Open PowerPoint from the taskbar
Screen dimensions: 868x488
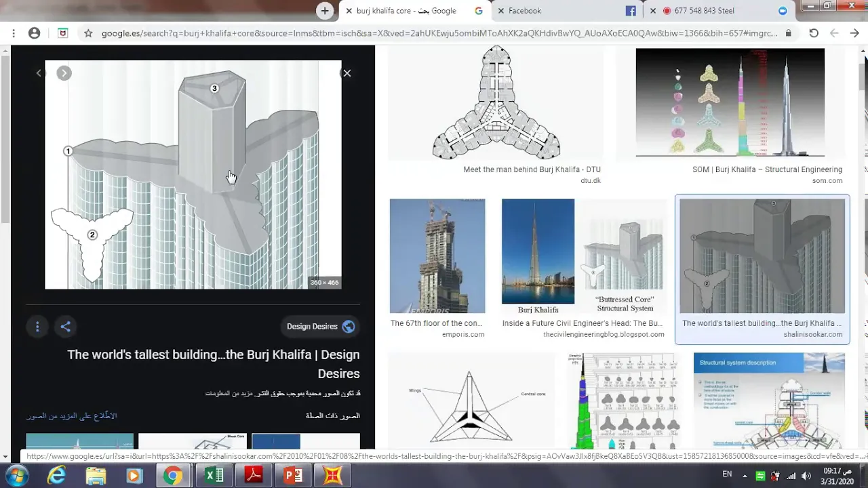pyautogui.click(x=294, y=476)
